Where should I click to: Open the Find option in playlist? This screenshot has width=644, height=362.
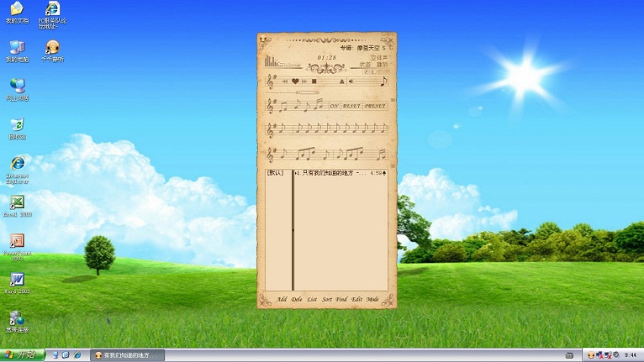[x=341, y=299]
